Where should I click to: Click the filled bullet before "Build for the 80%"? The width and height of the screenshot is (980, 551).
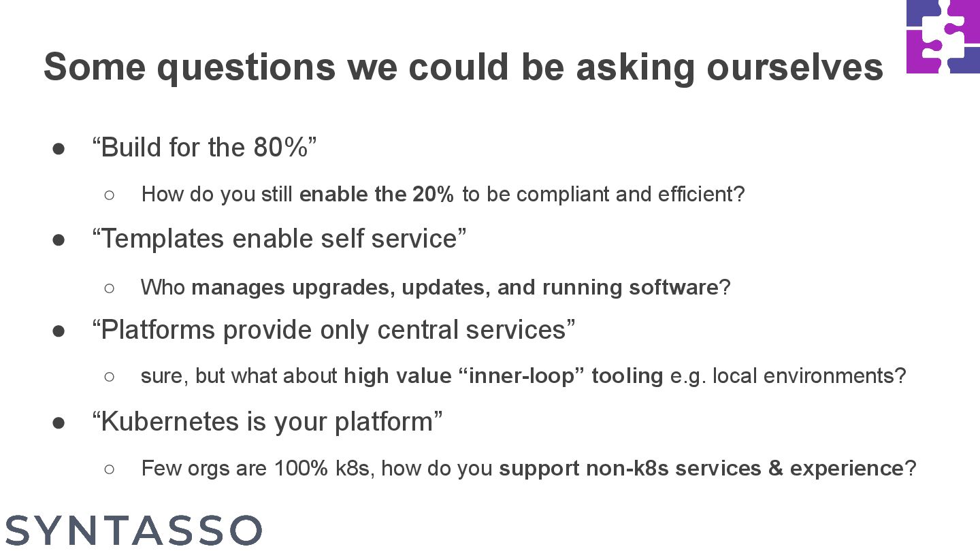coord(59,149)
